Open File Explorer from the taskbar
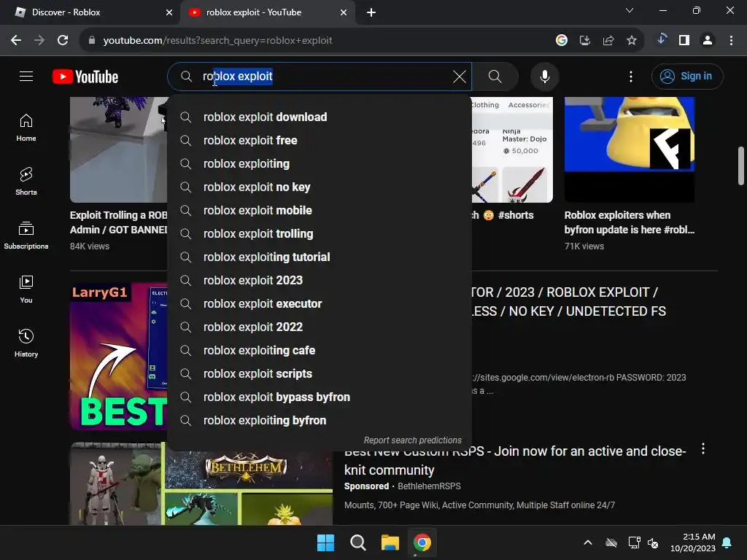The height and width of the screenshot is (560, 747). coord(390,542)
